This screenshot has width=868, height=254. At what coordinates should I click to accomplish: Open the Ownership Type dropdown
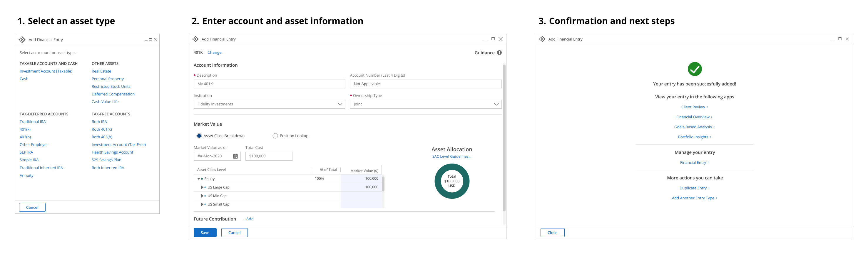coord(426,104)
